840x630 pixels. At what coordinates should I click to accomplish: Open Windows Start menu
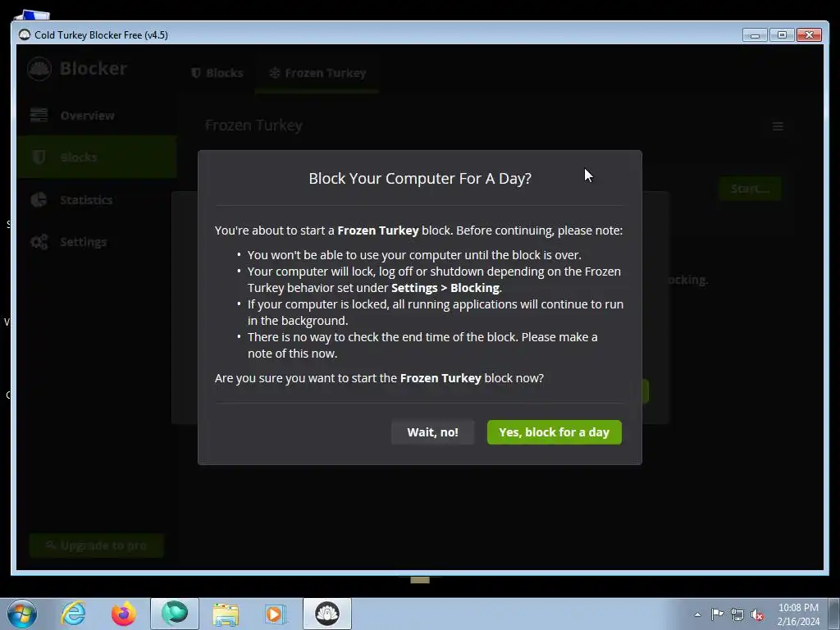tap(22, 614)
